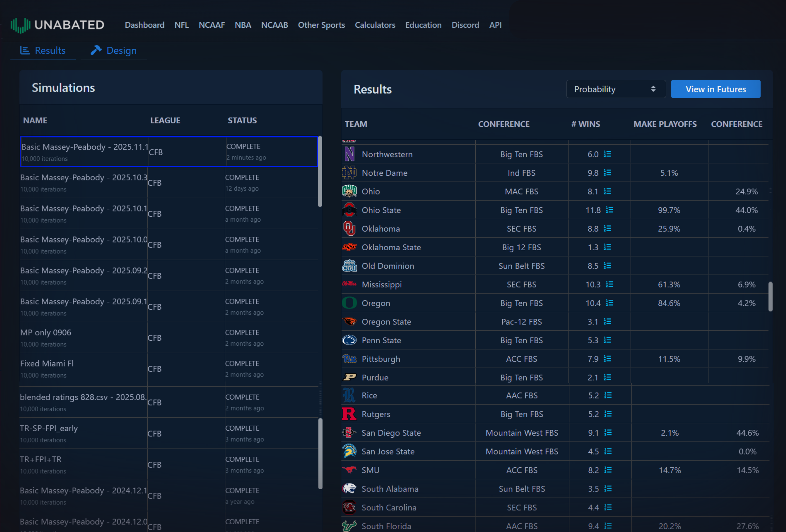Click the Notre Dame team logo
This screenshot has height=532, width=786.
coord(349,173)
